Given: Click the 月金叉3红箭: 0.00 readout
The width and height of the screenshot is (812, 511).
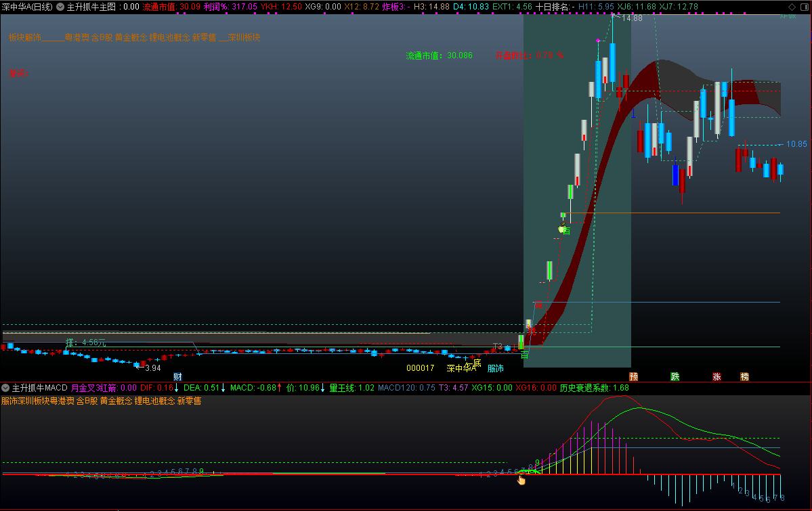Looking at the screenshot, I should tap(104, 388).
